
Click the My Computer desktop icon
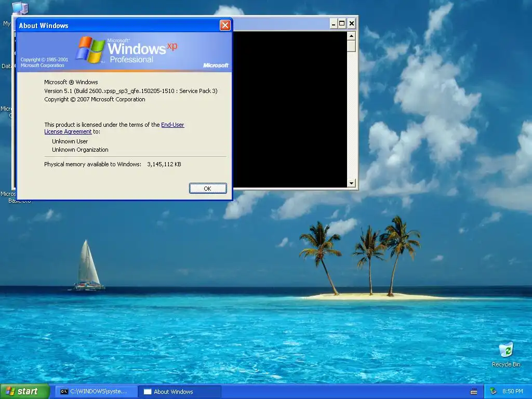20,7
